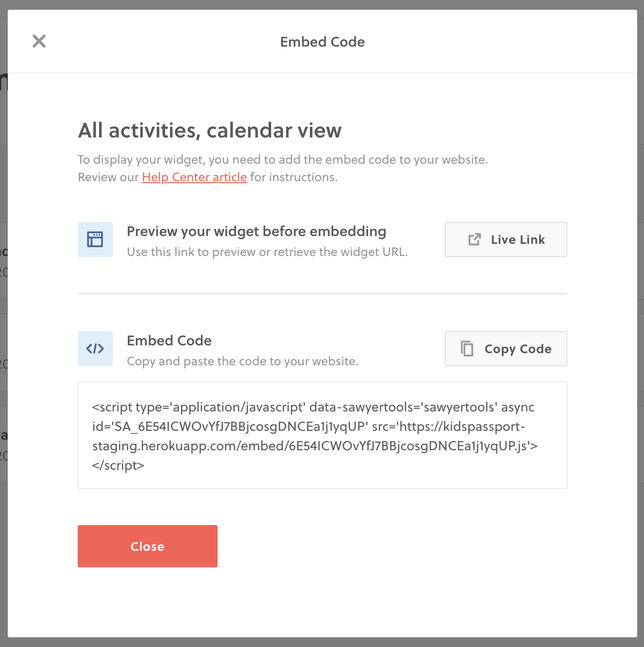Click "Copy and paste the code" description
Viewport: 644px width, 647px height.
tap(242, 361)
